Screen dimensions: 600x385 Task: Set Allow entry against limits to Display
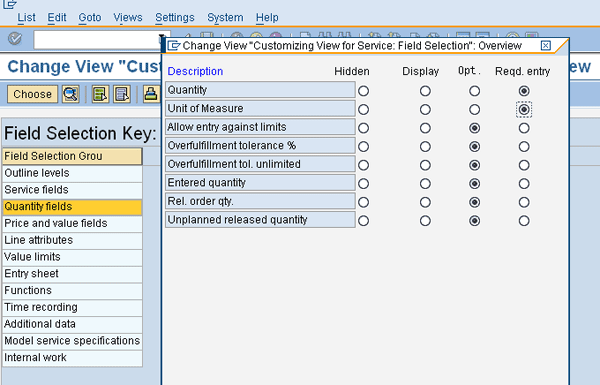[x=425, y=128]
